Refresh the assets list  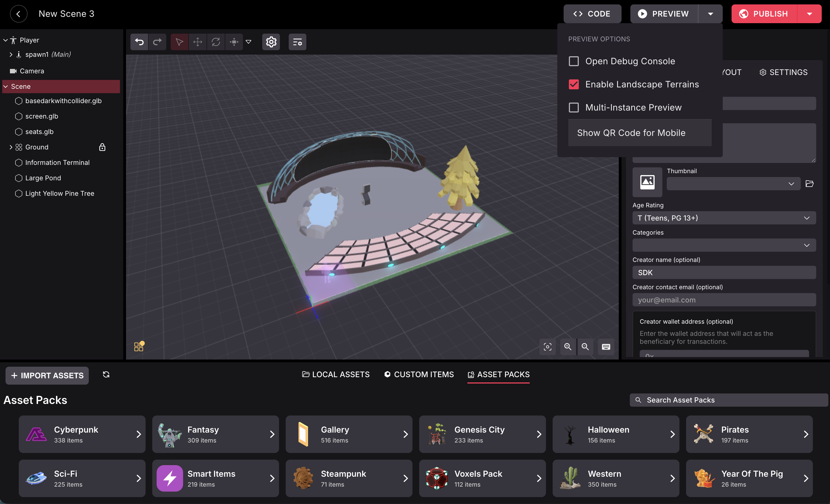106,375
